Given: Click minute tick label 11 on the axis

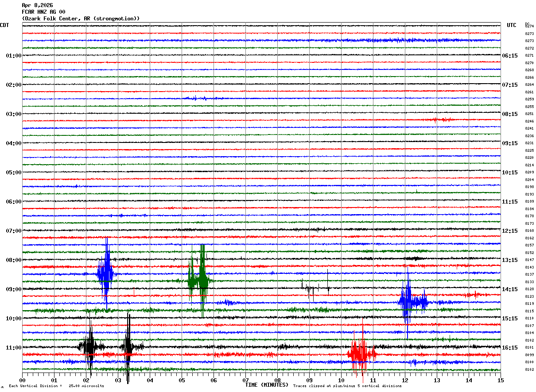Looking at the screenshot, I should pos(373,380).
